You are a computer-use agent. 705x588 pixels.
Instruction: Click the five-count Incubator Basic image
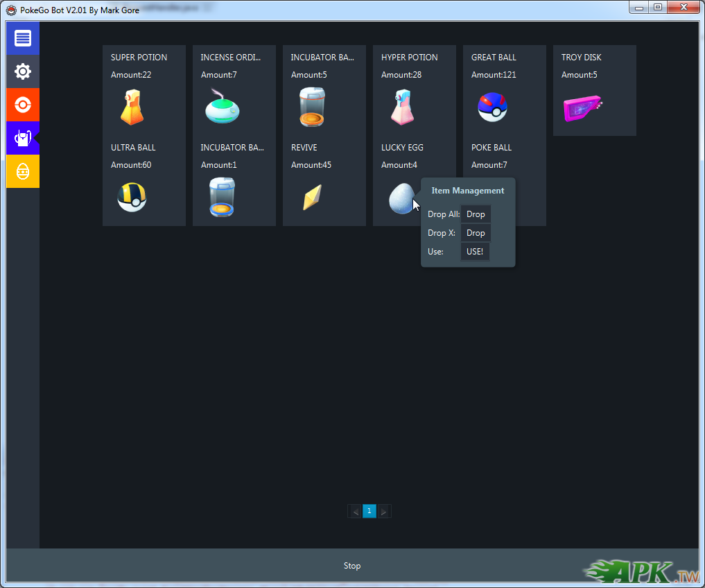pos(312,107)
